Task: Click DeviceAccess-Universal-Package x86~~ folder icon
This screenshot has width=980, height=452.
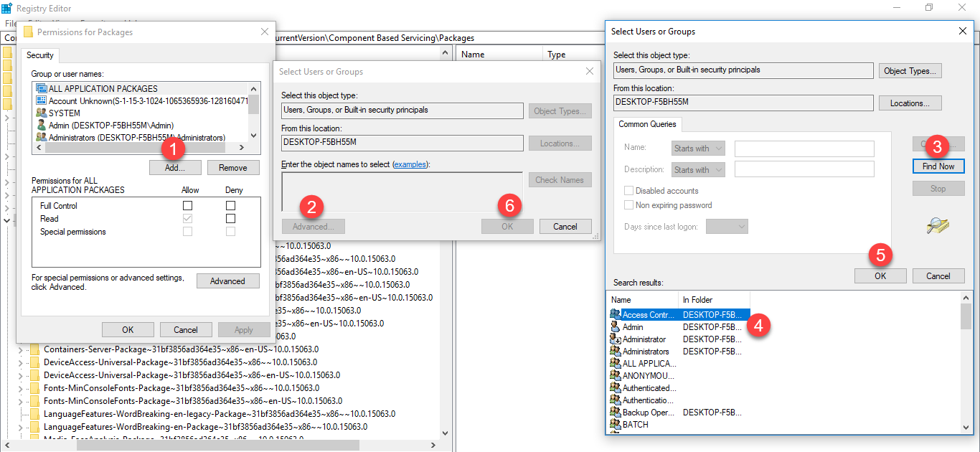Action: [34, 362]
